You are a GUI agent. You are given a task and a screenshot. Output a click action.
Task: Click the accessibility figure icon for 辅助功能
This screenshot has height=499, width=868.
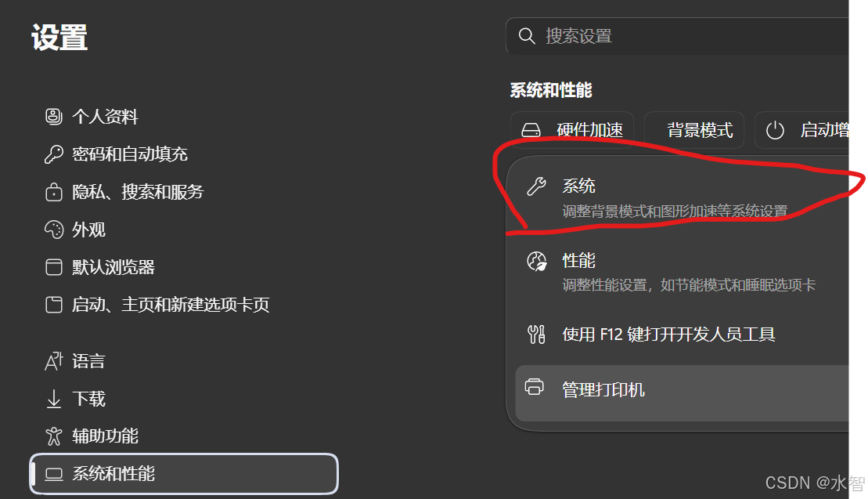(54, 436)
